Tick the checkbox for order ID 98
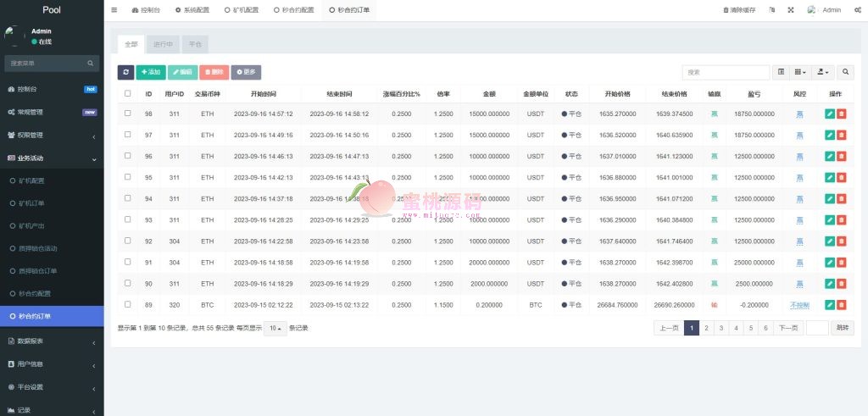868x416 pixels. click(x=128, y=114)
